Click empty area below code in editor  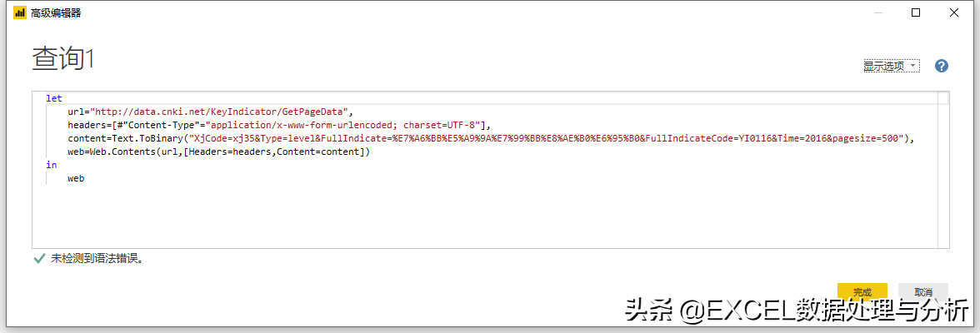point(487,216)
